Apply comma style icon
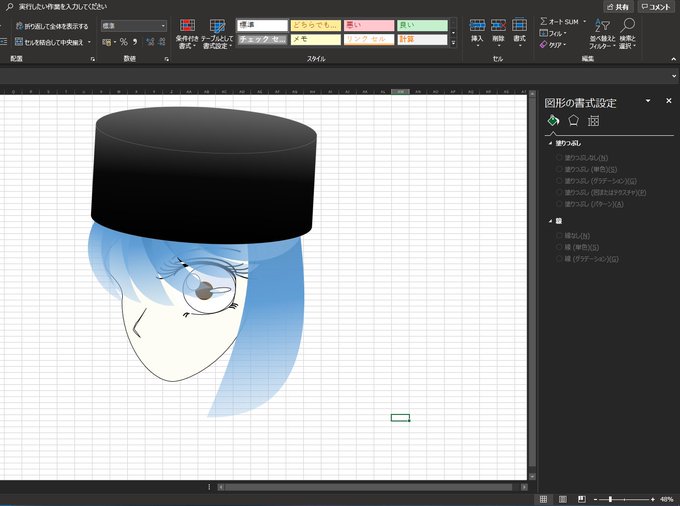The width and height of the screenshot is (680, 506). (x=135, y=42)
